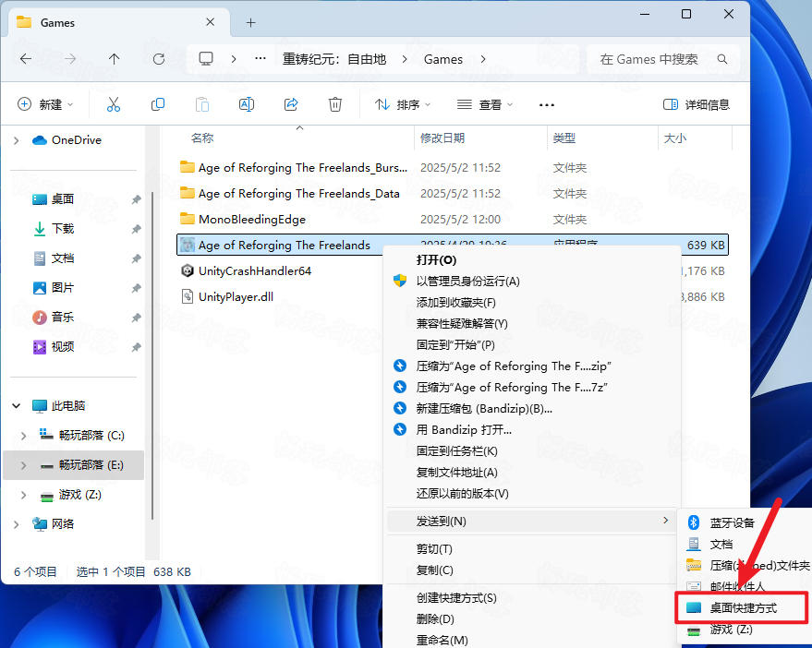Click the Delete trash can icon
Viewport: 812px width, 648px height.
pos(335,104)
